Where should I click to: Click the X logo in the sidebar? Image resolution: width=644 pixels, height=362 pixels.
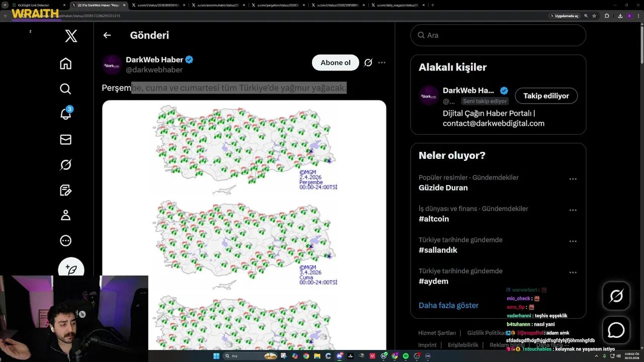[x=71, y=35]
